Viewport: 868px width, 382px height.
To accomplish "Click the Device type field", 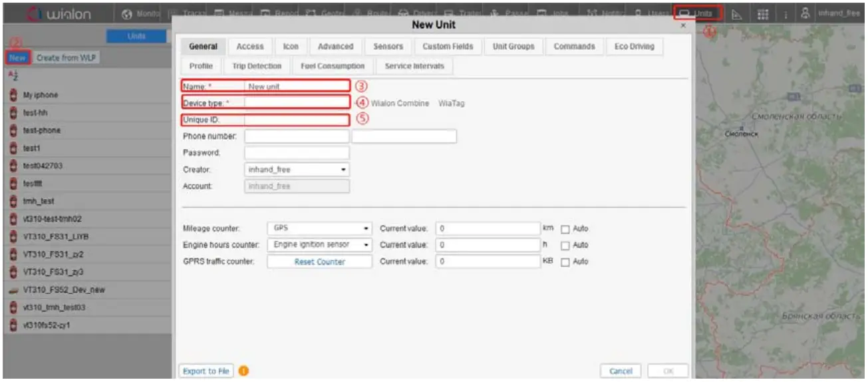I will tap(297, 102).
